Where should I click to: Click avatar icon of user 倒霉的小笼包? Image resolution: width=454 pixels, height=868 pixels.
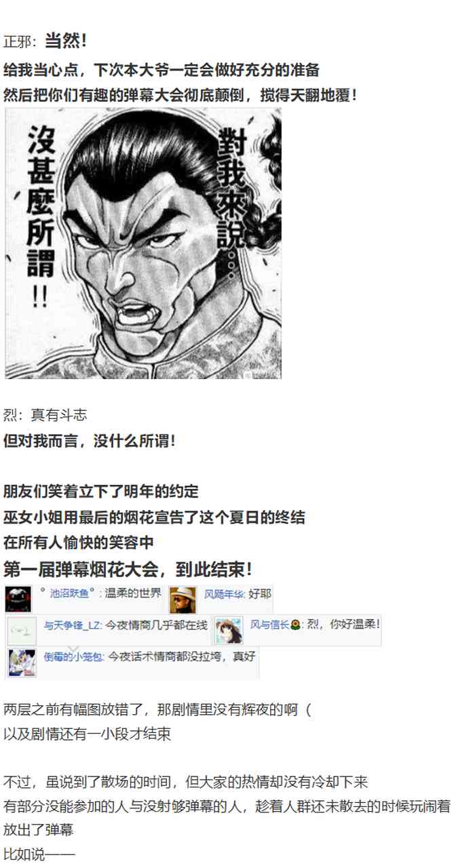point(22,663)
